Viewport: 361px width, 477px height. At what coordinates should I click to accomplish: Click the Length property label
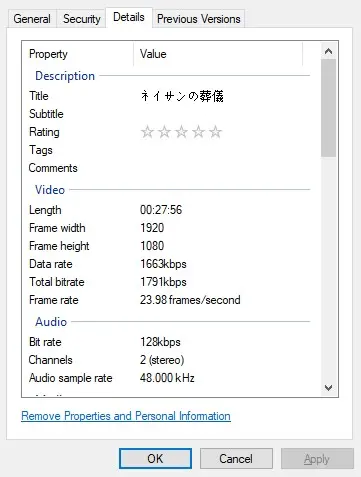coord(45,210)
